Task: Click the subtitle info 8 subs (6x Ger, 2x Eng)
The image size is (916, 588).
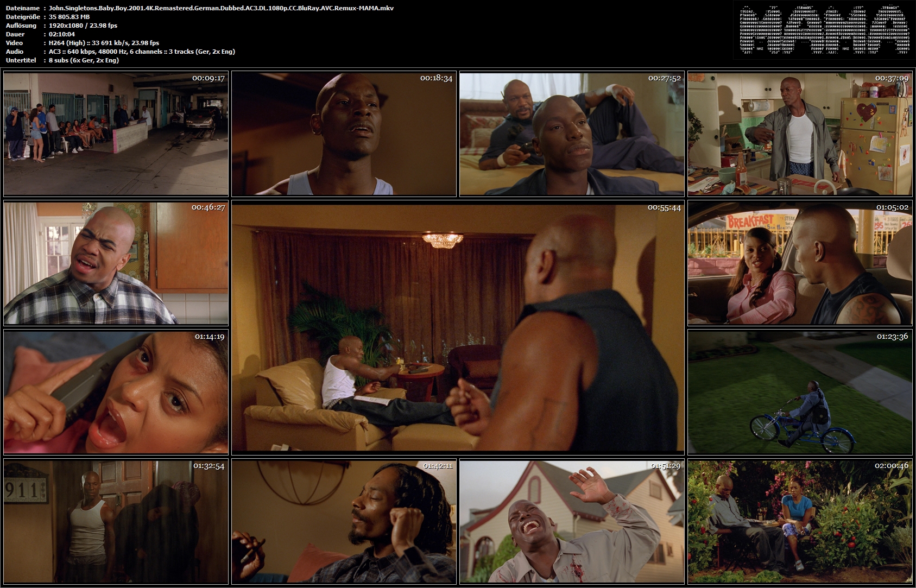Action: pyautogui.click(x=84, y=60)
